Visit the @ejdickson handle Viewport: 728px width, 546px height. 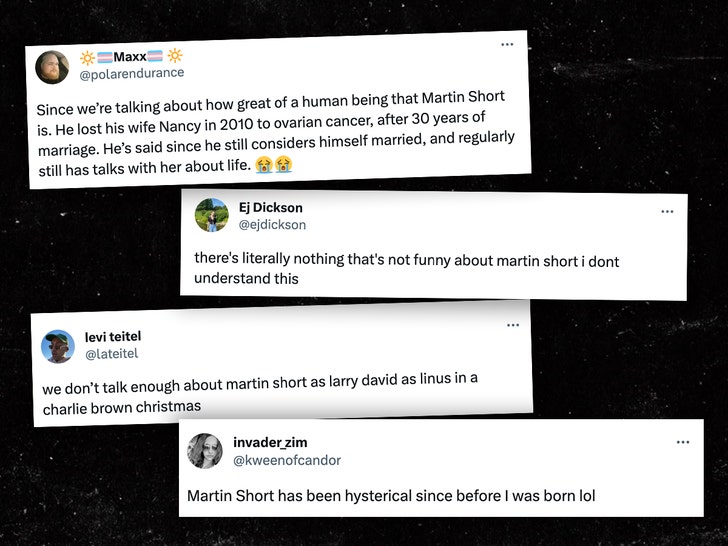[272, 224]
